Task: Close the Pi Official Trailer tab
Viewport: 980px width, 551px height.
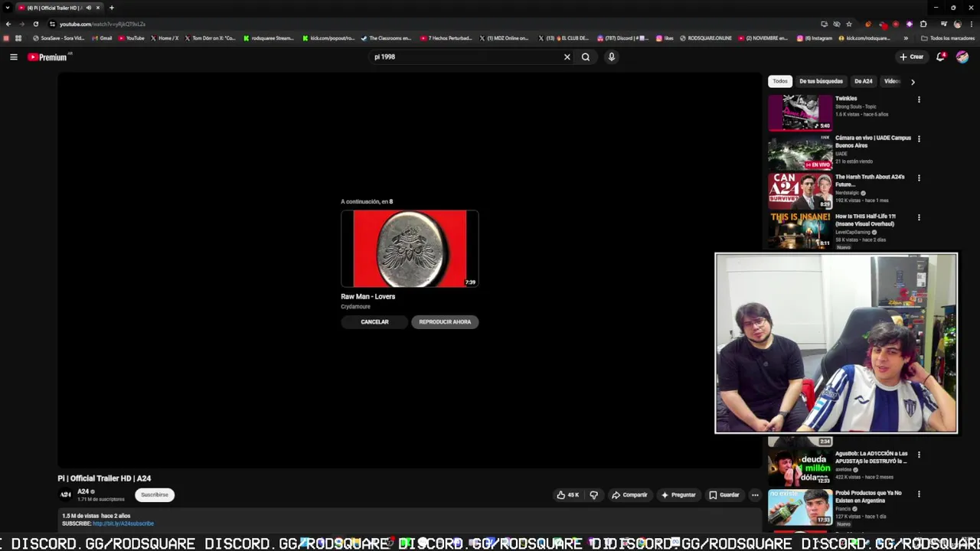Action: tap(98, 8)
